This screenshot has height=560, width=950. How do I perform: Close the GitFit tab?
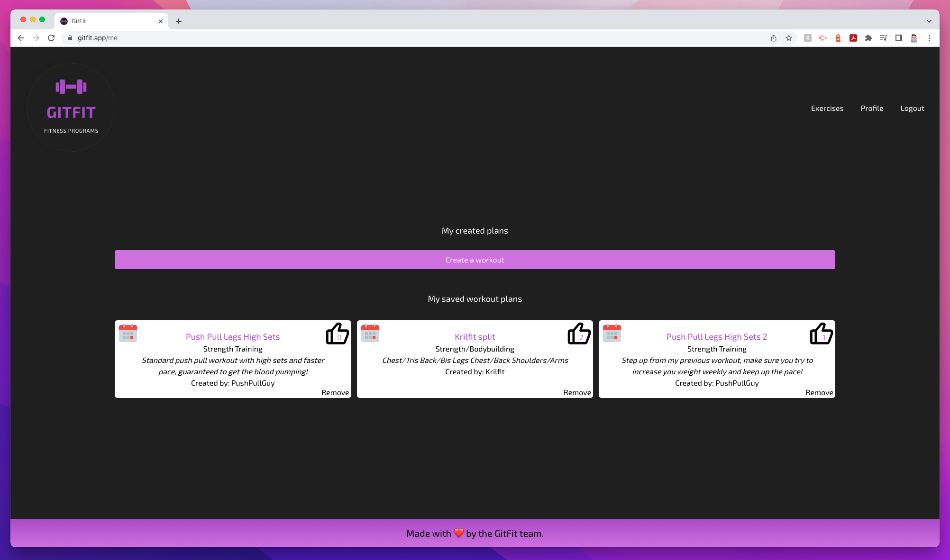(161, 21)
